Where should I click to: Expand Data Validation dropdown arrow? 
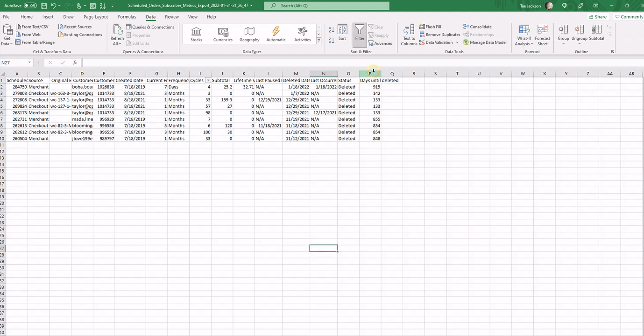[x=457, y=42]
